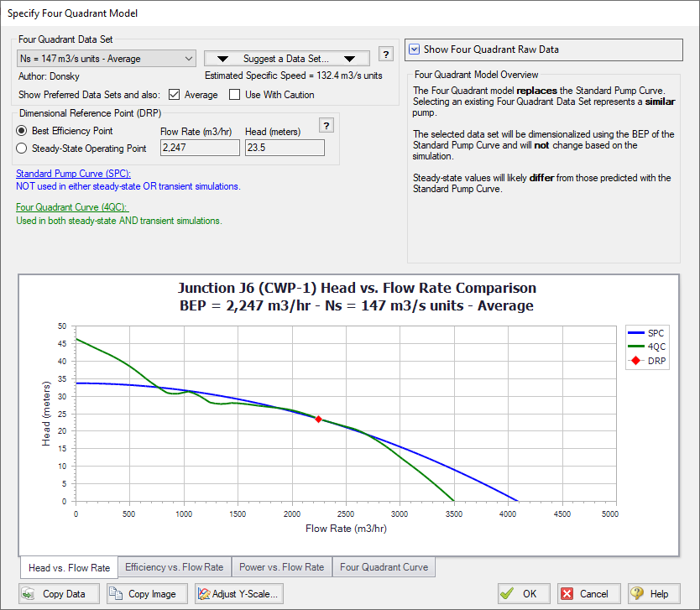Open the Adjust Y-Scale dialog
Screen dimensions: 700x610
coord(238,594)
